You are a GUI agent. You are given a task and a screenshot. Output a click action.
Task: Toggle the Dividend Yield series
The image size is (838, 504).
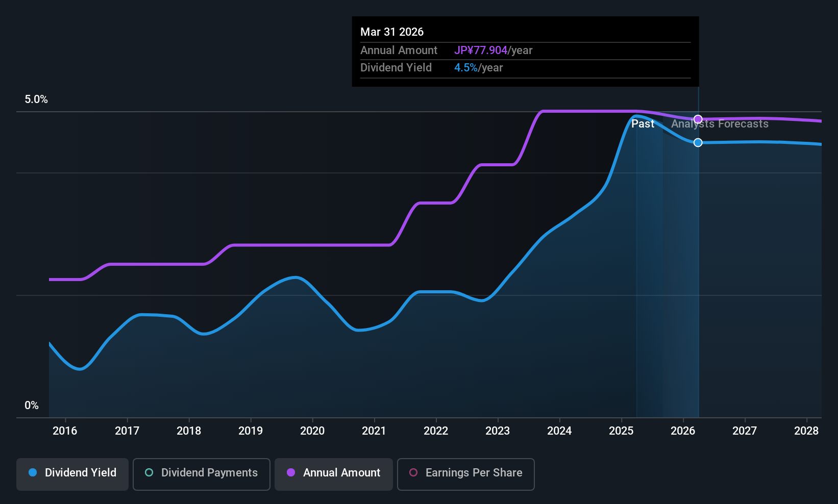(x=72, y=474)
